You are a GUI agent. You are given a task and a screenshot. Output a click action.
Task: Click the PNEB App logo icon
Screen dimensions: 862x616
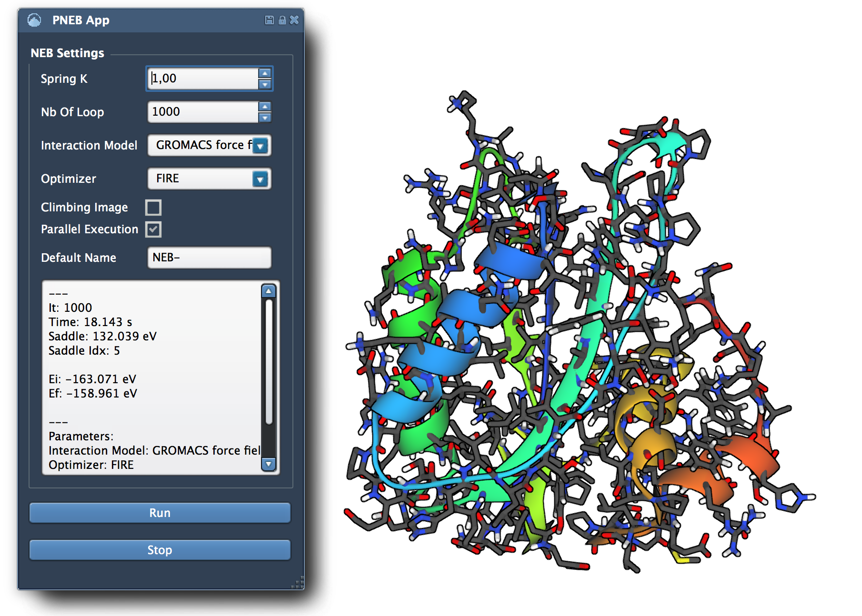(34, 20)
